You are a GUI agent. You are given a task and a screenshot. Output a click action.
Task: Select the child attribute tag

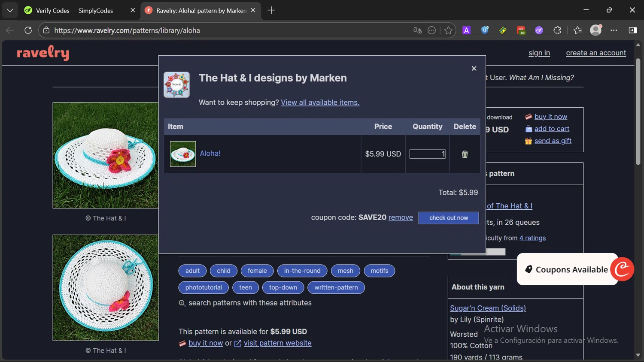224,271
